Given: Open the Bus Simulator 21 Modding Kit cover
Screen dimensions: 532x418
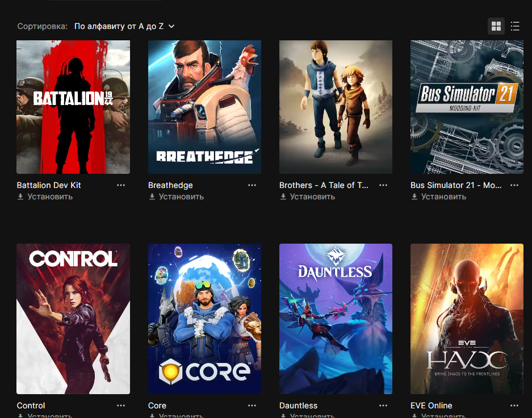Looking at the screenshot, I should coord(467,107).
